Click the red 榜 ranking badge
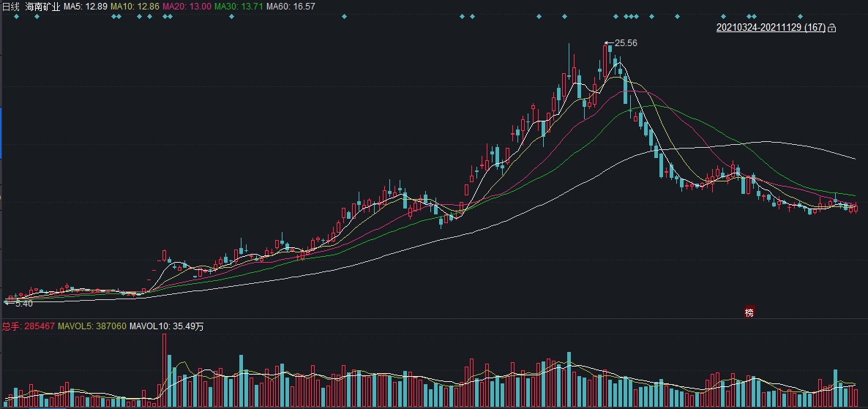The image size is (868, 409). tap(749, 312)
